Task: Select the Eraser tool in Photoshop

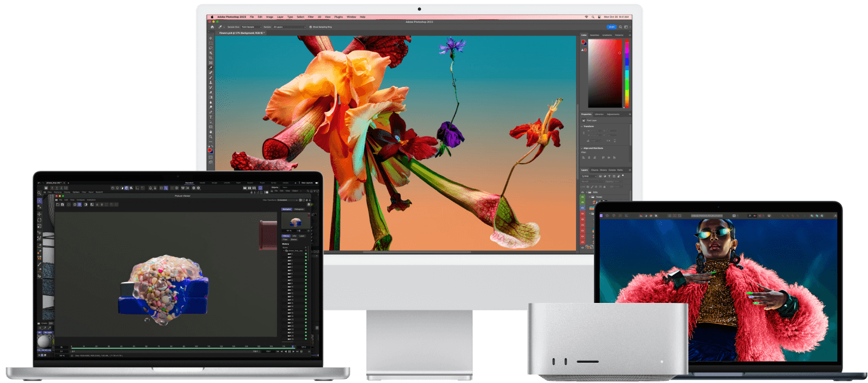Action: click(211, 92)
